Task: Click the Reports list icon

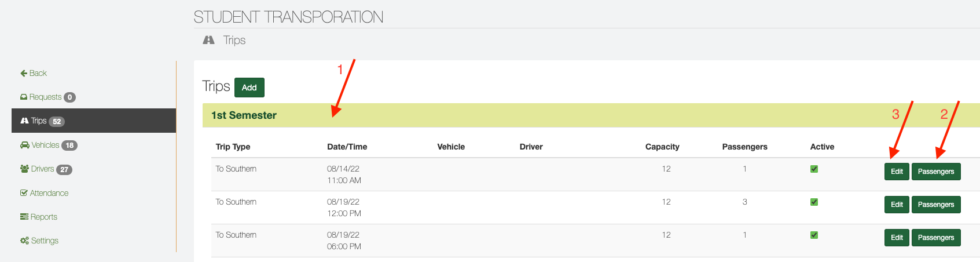Action: 24,217
